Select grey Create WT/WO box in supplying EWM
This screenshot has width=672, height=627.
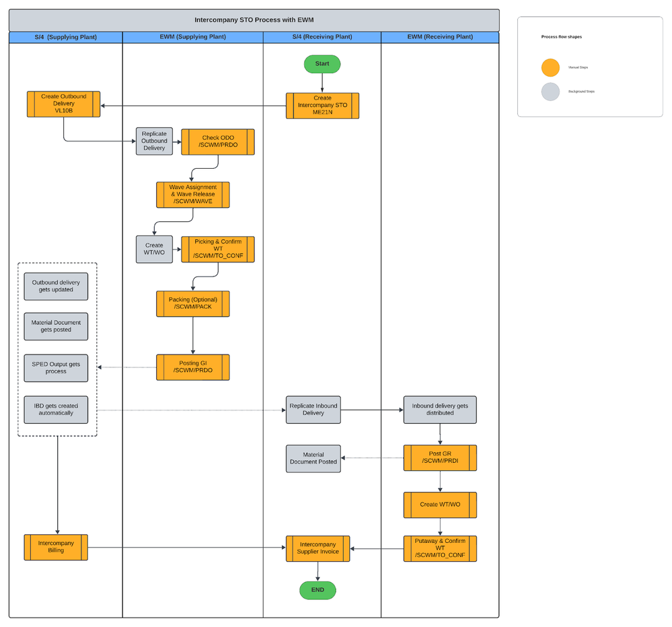coord(154,249)
